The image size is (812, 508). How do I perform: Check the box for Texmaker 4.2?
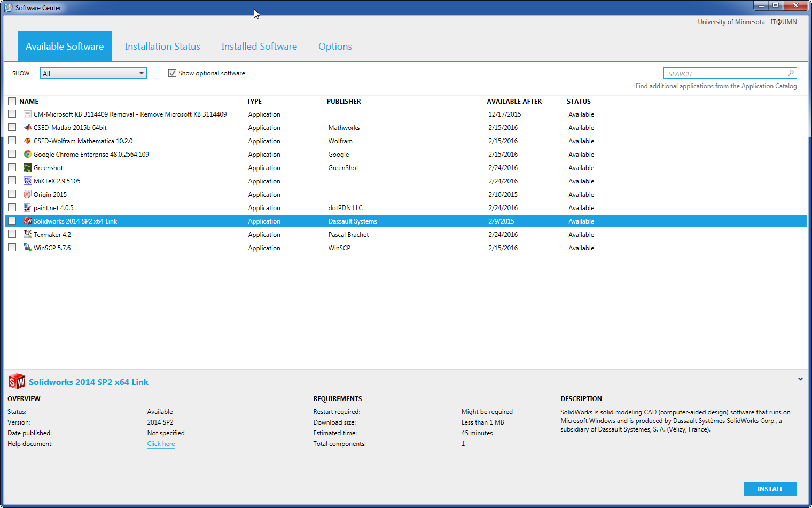pos(12,234)
